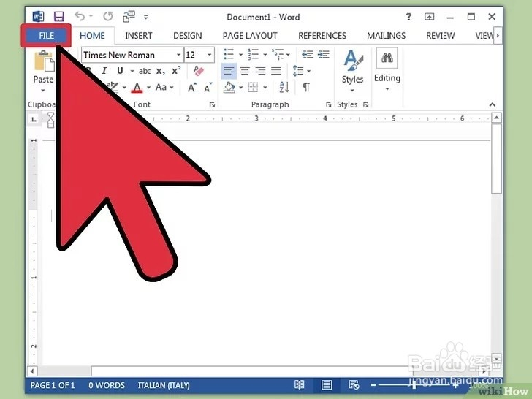Open the Times New Roman font dropdown
This screenshot has height=399, width=532.
point(178,55)
